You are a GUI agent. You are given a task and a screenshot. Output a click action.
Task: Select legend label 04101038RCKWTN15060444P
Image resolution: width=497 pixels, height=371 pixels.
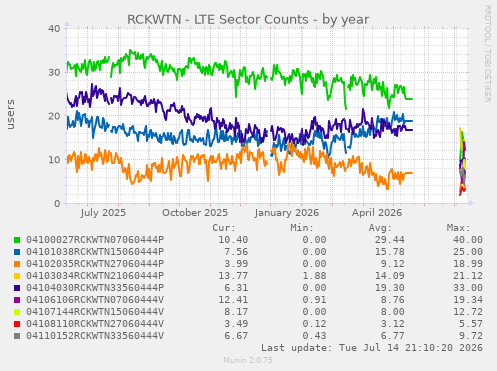click(x=95, y=252)
